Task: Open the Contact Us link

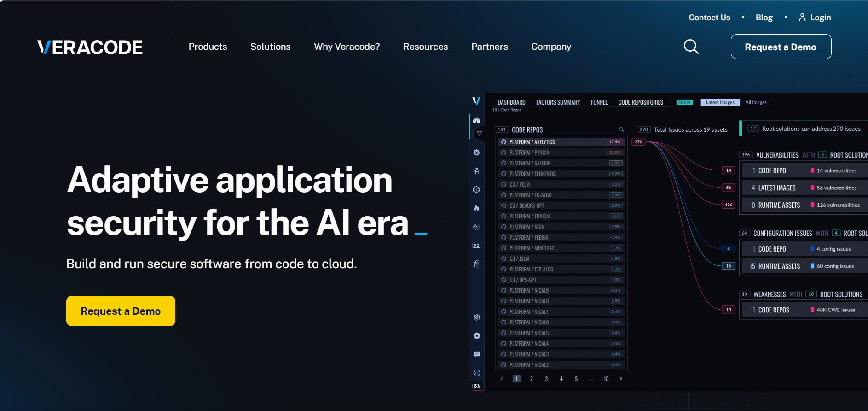Action: (709, 18)
